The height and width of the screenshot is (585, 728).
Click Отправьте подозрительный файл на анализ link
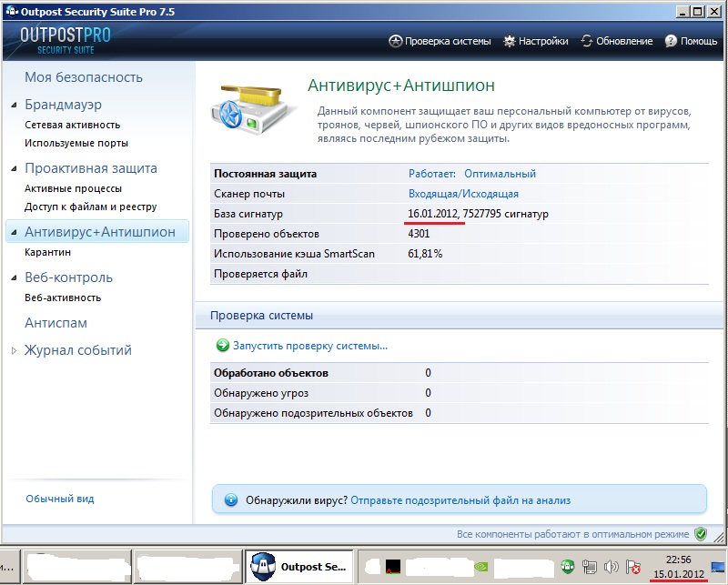pyautogui.click(x=460, y=500)
